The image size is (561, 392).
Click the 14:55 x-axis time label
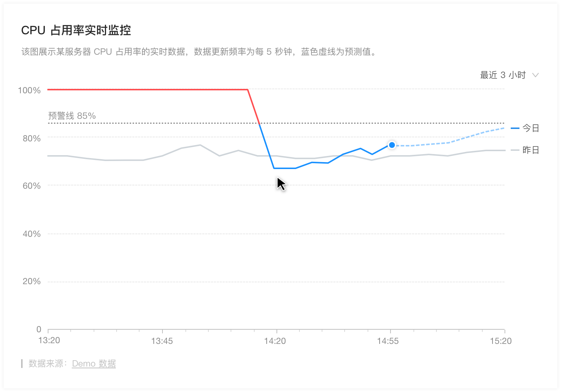[x=388, y=341]
